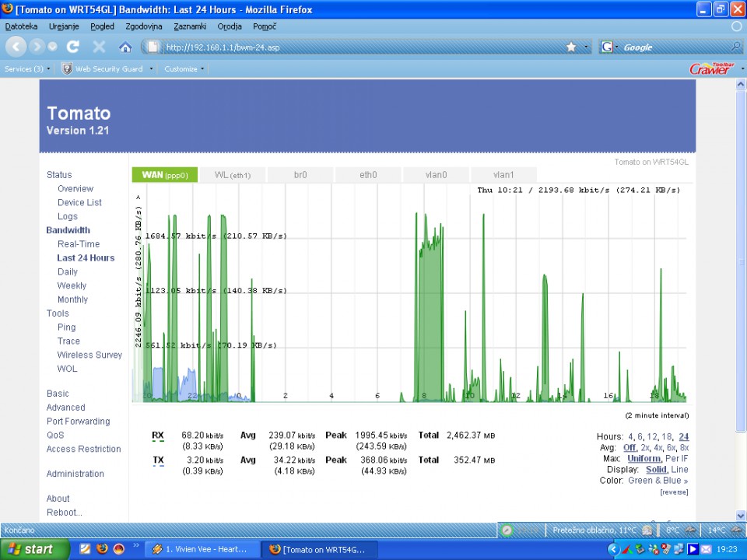Bookmark this page with the star icon
The width and height of the screenshot is (747, 560).
point(571,47)
